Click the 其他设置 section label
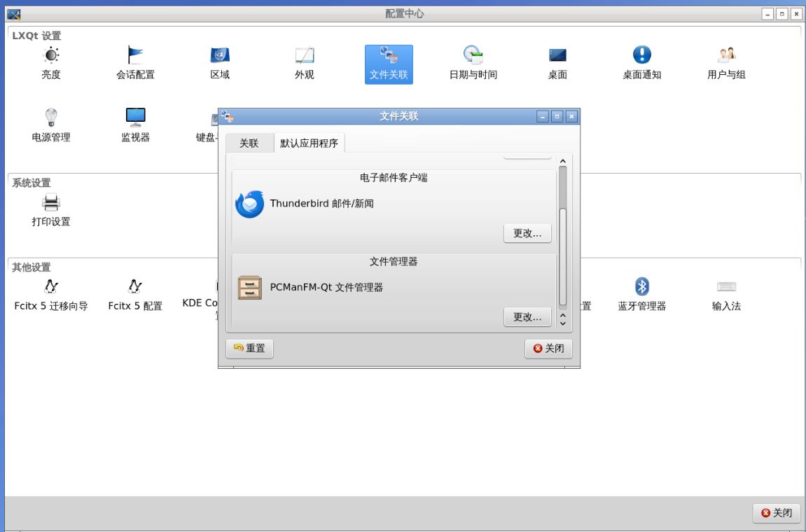Image resolution: width=806 pixels, height=532 pixels. (x=32, y=267)
